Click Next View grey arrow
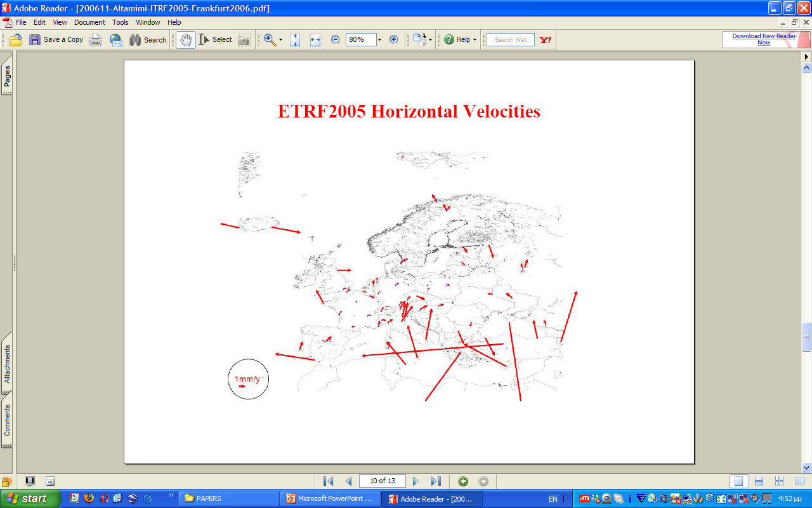The image size is (812, 508). coord(483,481)
